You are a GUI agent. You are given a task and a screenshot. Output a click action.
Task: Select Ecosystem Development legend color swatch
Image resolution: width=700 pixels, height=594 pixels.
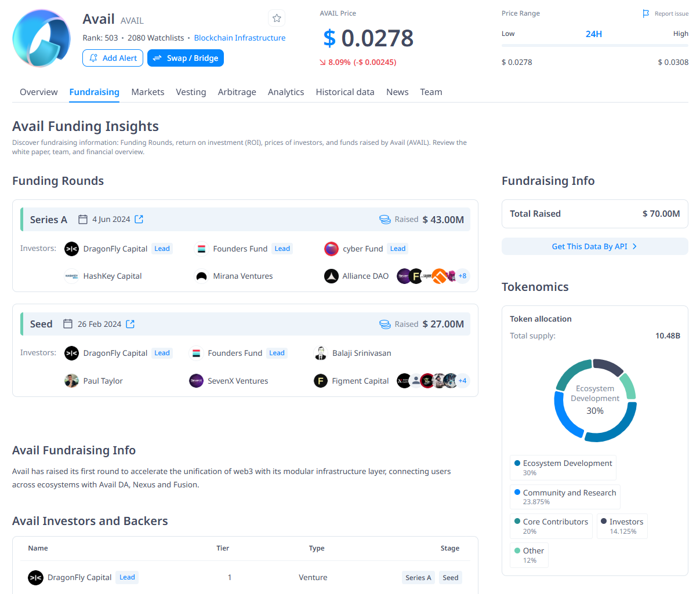pyautogui.click(x=517, y=463)
